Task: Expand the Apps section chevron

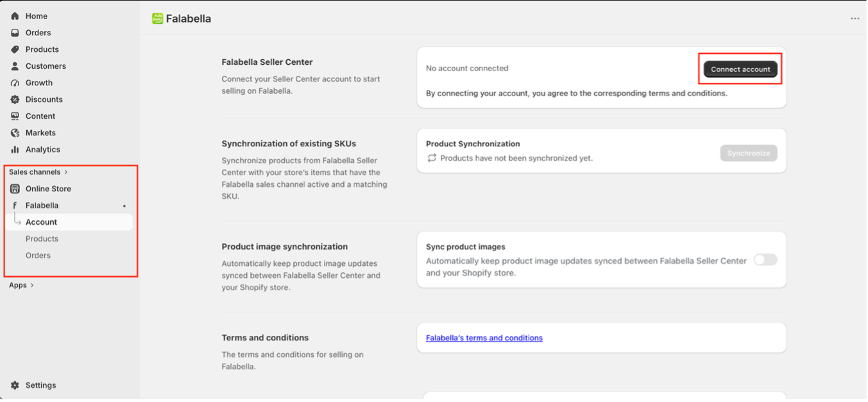Action: point(32,285)
